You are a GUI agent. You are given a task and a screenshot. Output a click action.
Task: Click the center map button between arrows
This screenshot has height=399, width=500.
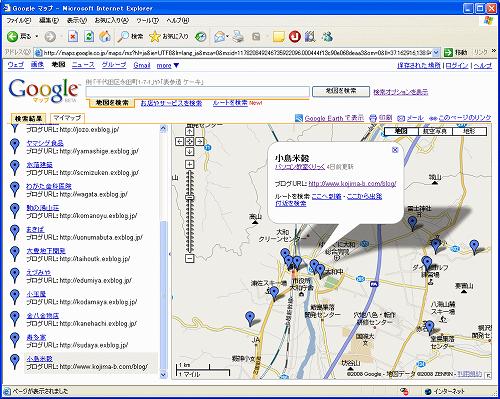pyautogui.click(x=189, y=142)
